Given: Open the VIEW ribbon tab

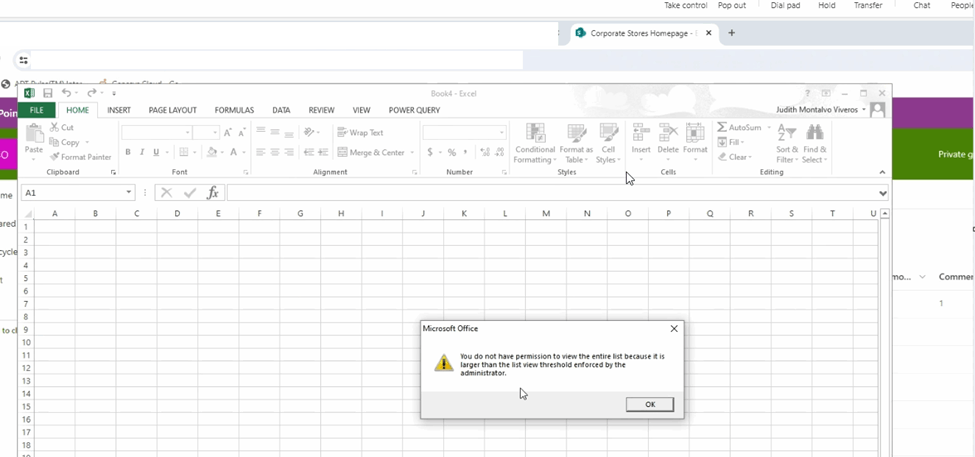Looking at the screenshot, I should coord(361,110).
